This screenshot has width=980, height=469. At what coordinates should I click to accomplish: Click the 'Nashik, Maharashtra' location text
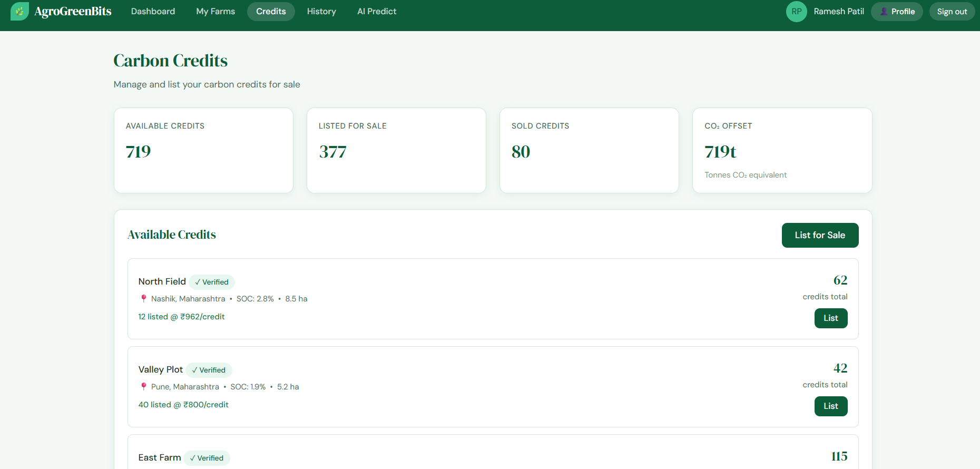(x=188, y=299)
